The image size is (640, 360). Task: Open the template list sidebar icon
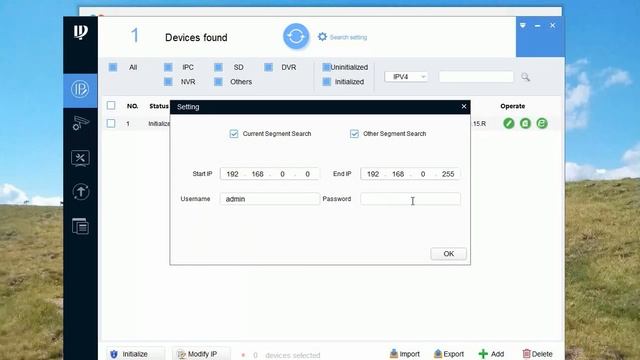tap(80, 226)
